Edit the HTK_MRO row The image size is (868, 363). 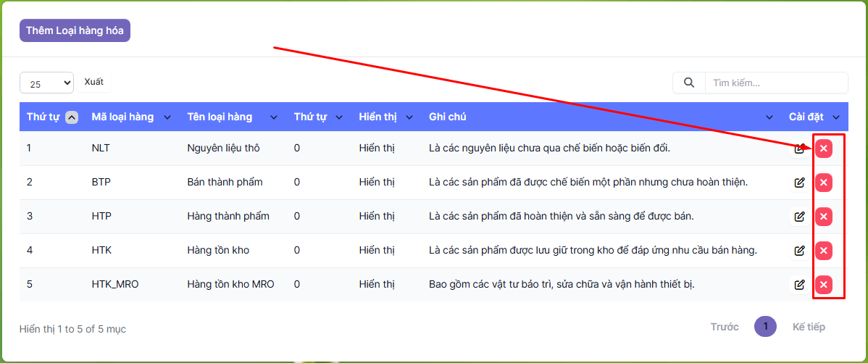(x=799, y=285)
